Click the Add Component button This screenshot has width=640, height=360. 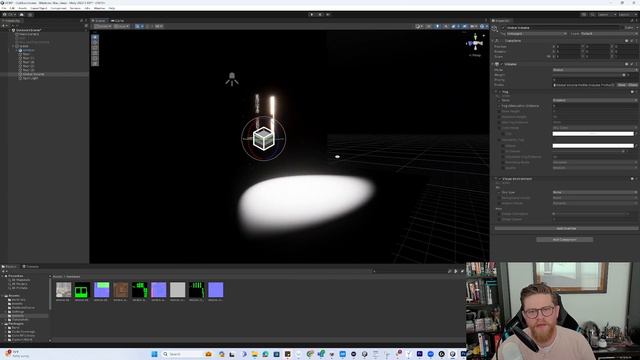coord(564,240)
